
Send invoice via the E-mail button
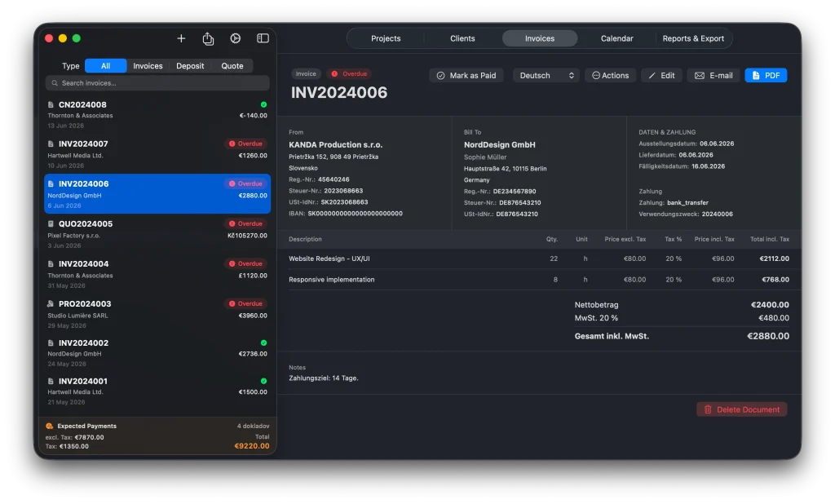pos(714,76)
